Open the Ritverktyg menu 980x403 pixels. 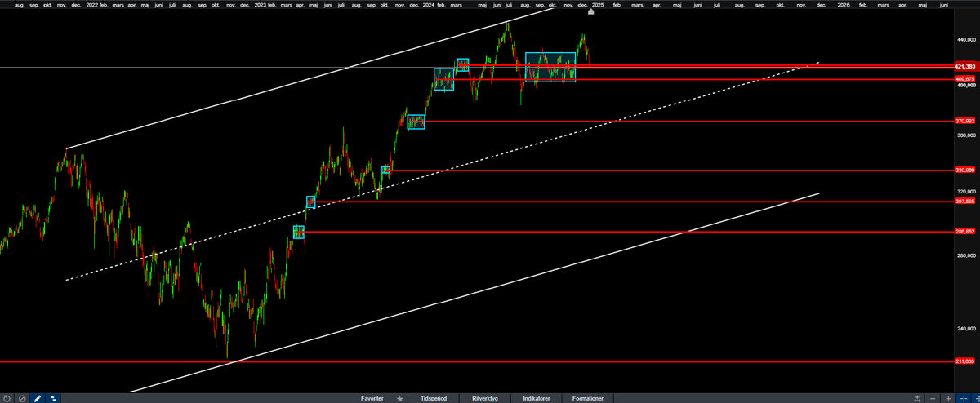(x=485, y=398)
